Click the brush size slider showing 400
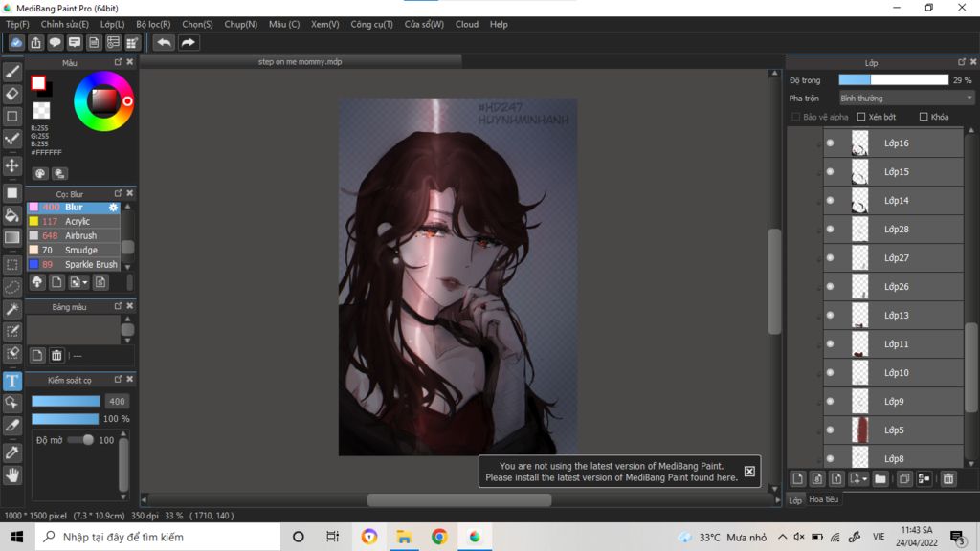 (66, 401)
